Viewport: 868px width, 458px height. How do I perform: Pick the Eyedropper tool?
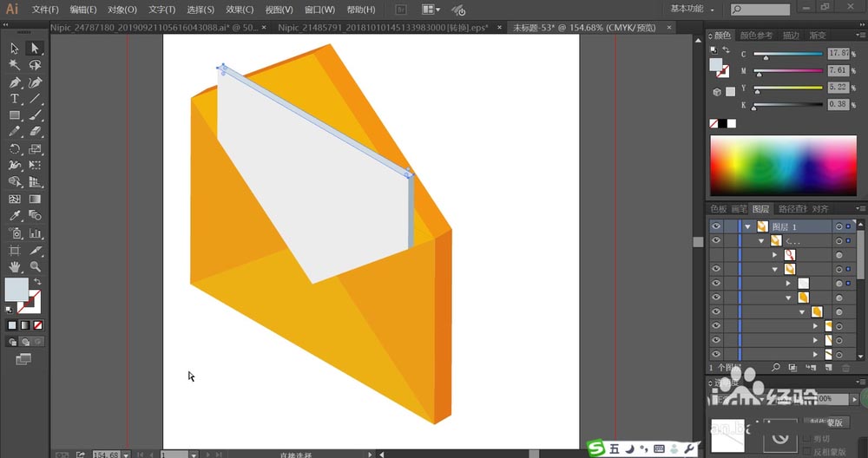click(15, 216)
